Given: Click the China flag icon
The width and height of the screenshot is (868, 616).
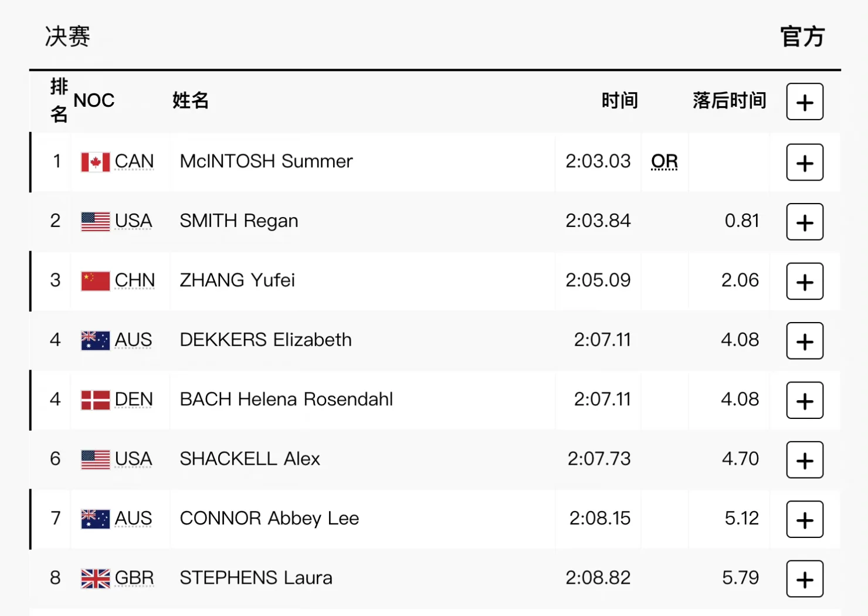Looking at the screenshot, I should (95, 281).
